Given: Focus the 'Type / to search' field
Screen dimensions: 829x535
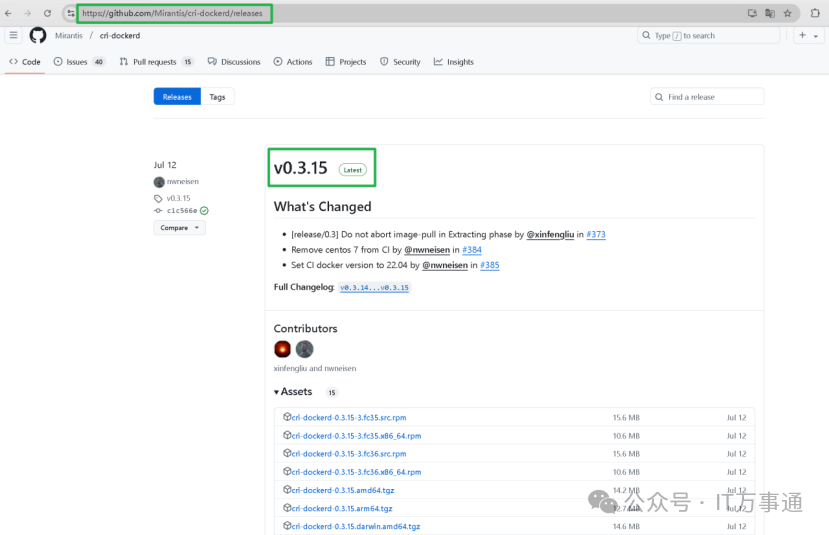Looking at the screenshot, I should point(708,35).
